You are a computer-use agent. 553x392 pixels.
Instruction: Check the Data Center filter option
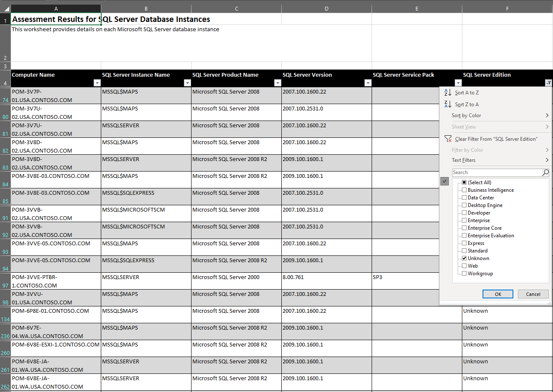[464, 198]
